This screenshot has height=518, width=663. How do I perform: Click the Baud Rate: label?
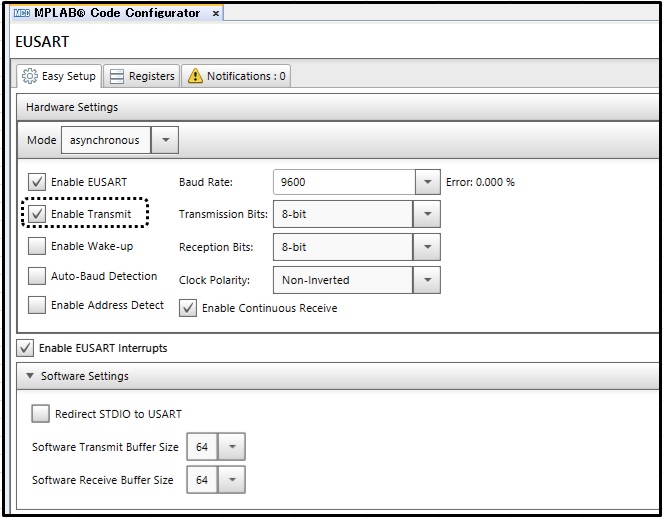tap(206, 182)
